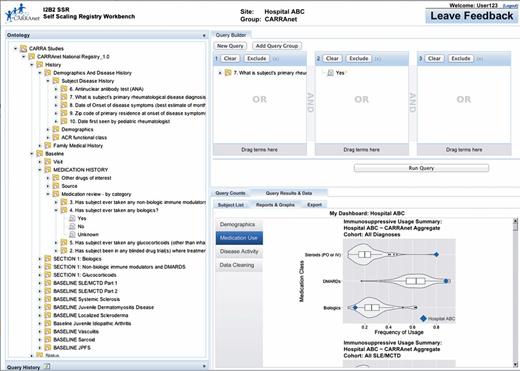Click document icon beside Unknown
The width and height of the screenshot is (520, 371).
pyautogui.click(x=72, y=234)
